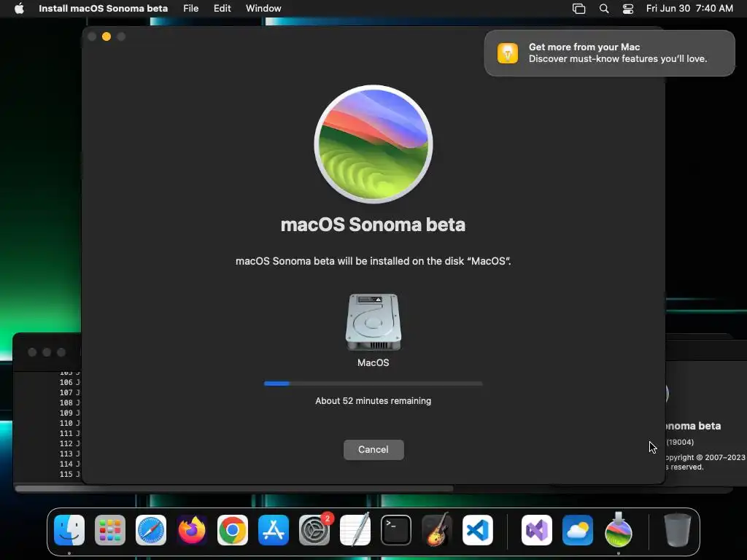
Task: Open Control Center in menu bar
Action: pos(628,9)
